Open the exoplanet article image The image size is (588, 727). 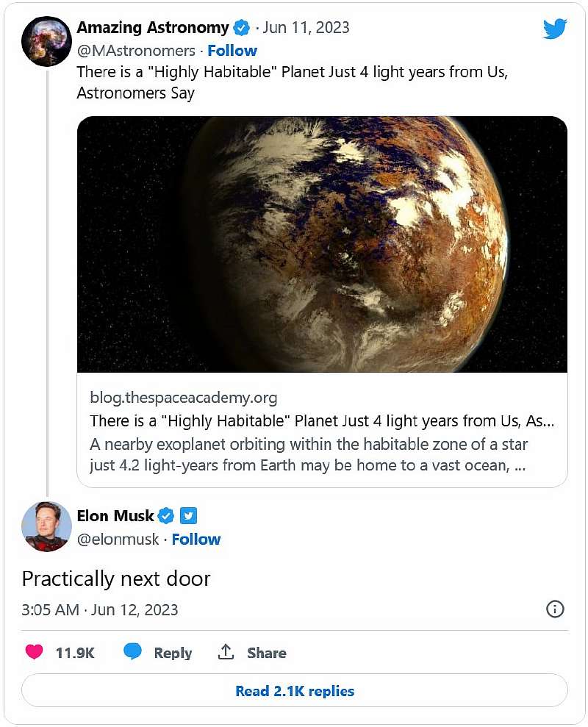click(x=322, y=244)
